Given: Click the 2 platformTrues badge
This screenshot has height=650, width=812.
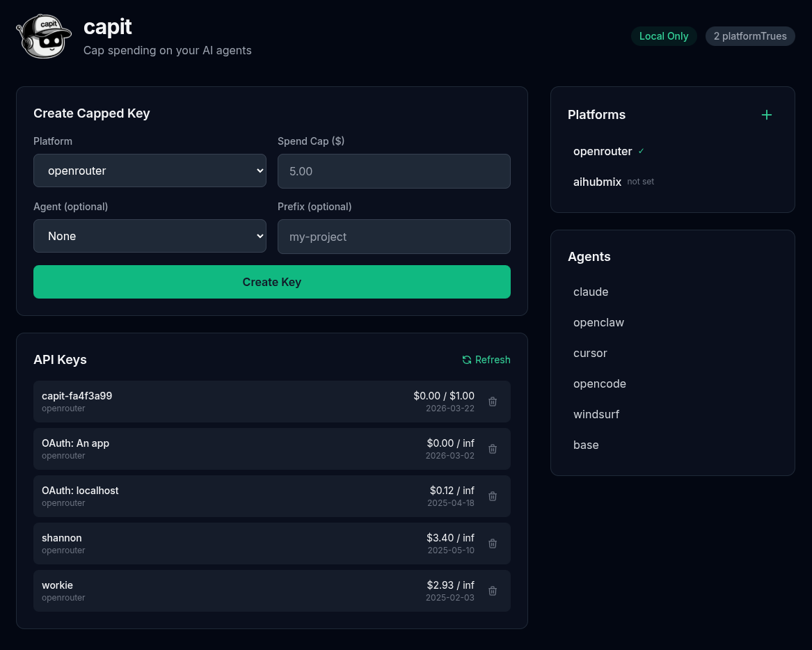Looking at the screenshot, I should point(750,36).
